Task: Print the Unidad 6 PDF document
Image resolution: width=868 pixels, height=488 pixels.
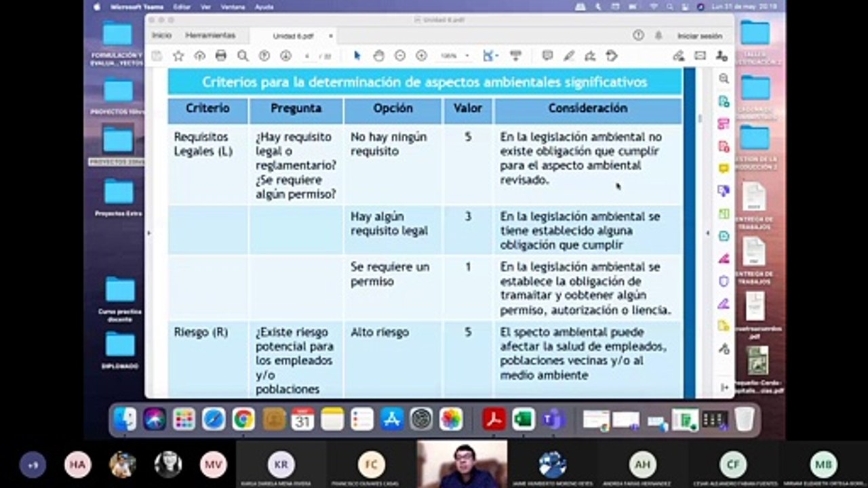Action: (x=221, y=56)
